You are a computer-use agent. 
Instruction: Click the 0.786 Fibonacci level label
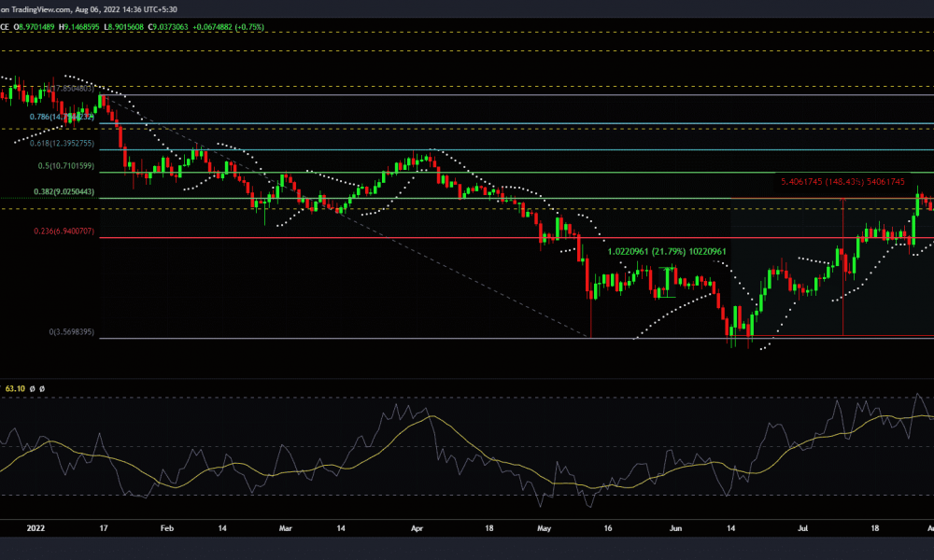pyautogui.click(x=62, y=117)
